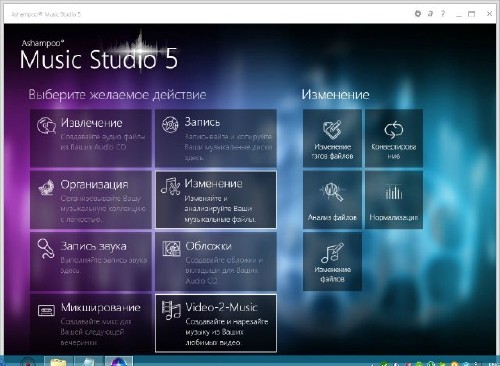This screenshot has height=366, width=500.
Task: Click the 'a' icon in title bar
Action: pyautogui.click(x=430, y=14)
